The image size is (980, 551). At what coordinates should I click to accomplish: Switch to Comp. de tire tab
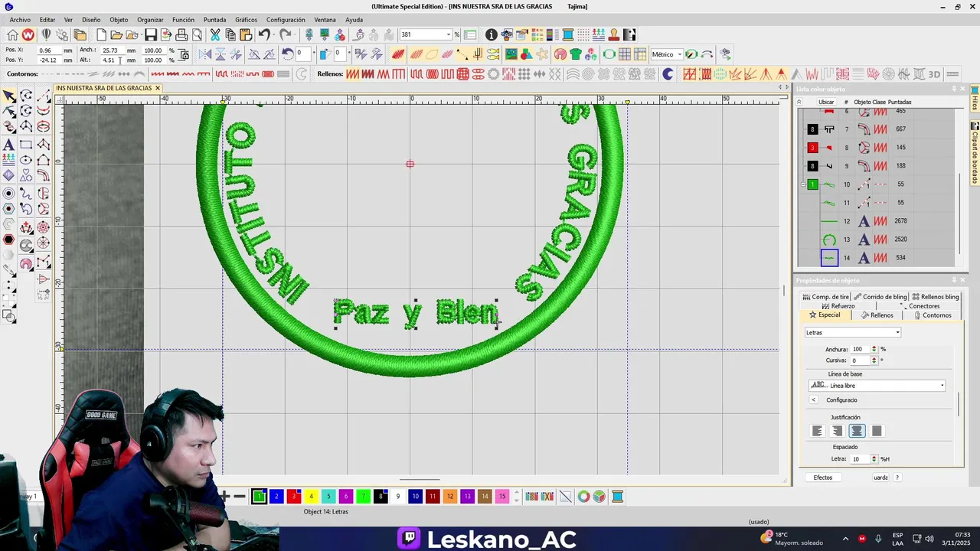pyautogui.click(x=825, y=297)
